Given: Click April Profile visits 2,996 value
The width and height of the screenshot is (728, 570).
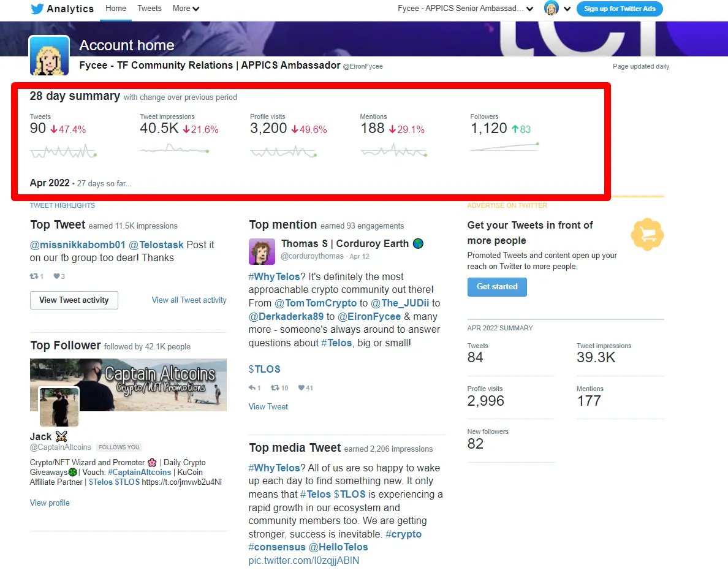Looking at the screenshot, I should tap(486, 401).
